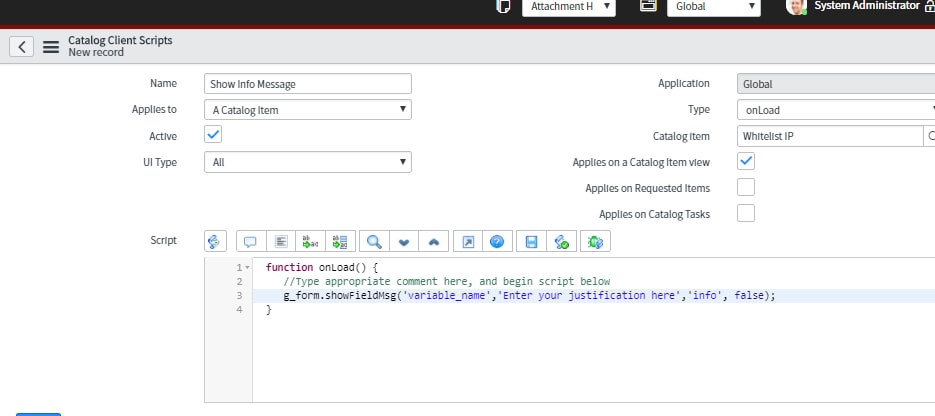Screen dimensions: 935x416
Task: Enable Applies on Requested Items checkbox
Action: tap(745, 187)
